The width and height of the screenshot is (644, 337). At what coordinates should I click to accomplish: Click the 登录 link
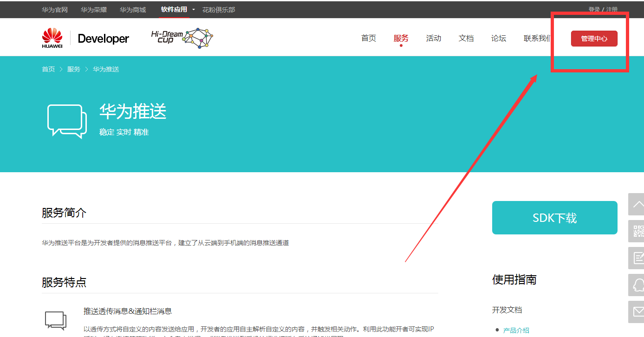click(x=594, y=10)
